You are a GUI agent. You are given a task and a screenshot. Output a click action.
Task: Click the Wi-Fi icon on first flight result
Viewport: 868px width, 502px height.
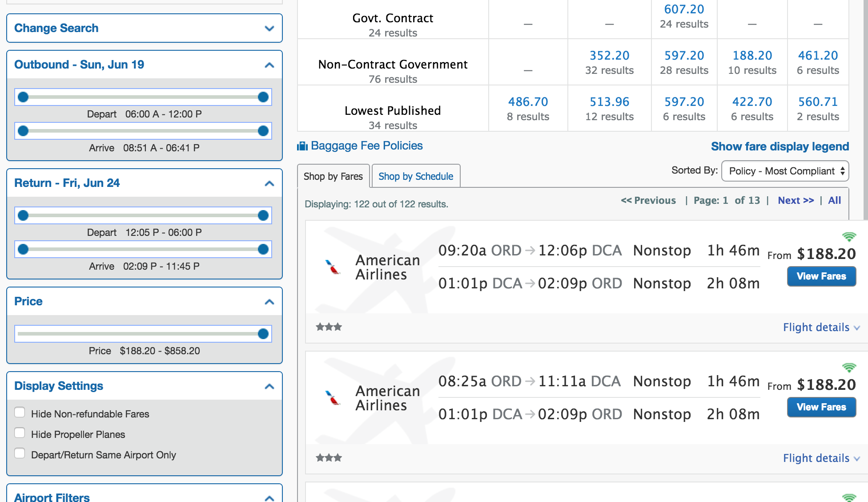click(x=849, y=236)
